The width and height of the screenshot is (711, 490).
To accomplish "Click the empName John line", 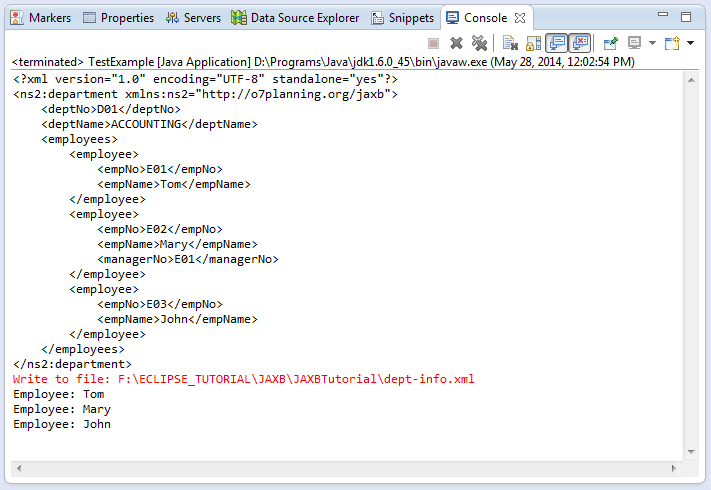I will (x=177, y=319).
